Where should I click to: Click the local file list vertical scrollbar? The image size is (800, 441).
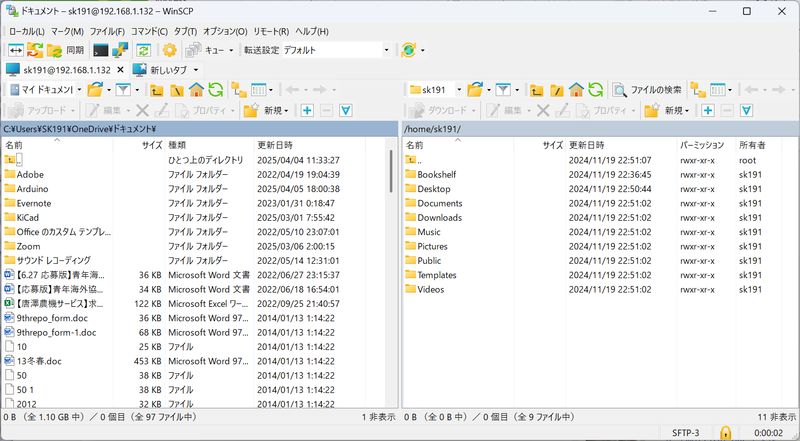tap(391, 171)
